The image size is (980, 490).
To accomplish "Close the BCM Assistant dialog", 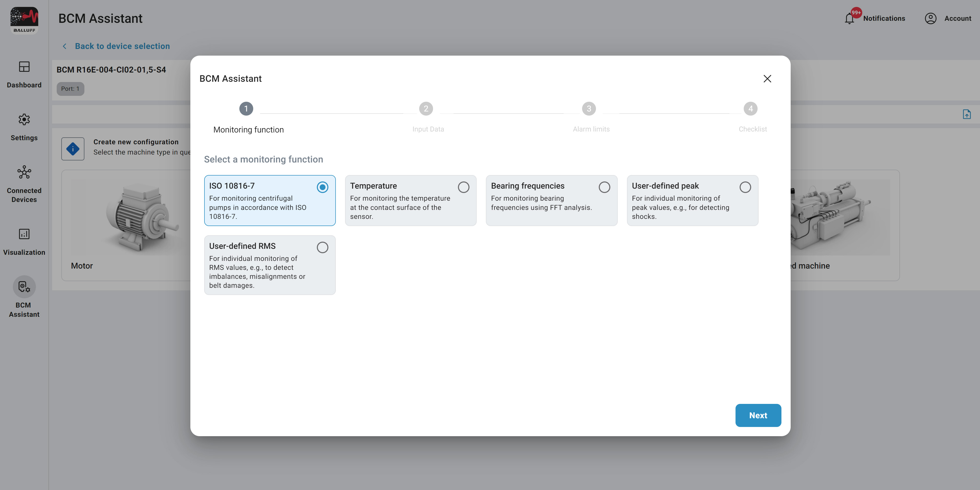I will (x=767, y=79).
